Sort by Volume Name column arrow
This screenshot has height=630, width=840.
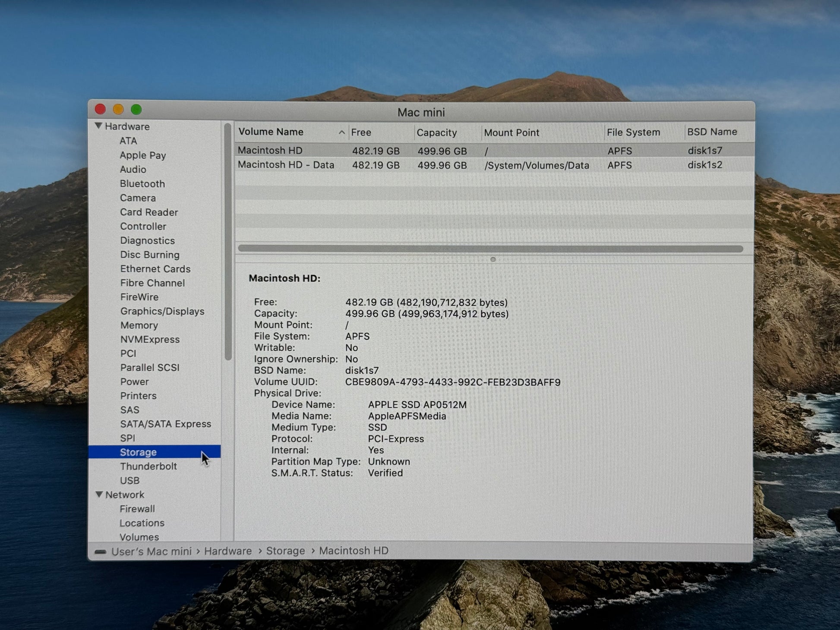[341, 132]
